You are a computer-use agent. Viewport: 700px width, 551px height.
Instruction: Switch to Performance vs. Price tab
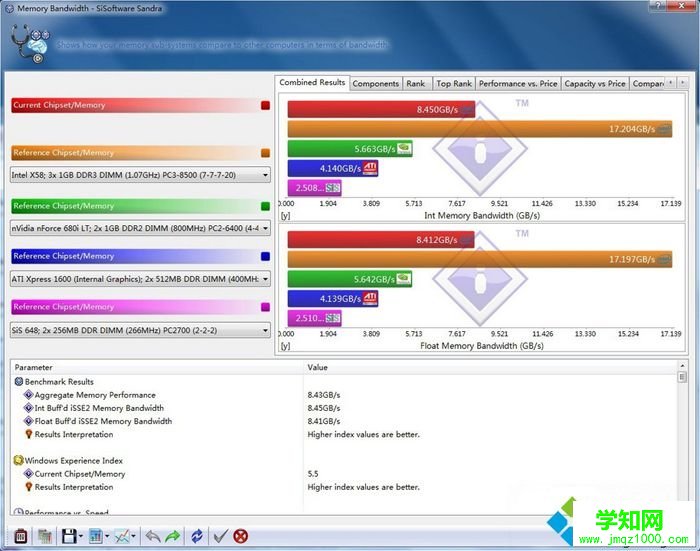click(518, 83)
